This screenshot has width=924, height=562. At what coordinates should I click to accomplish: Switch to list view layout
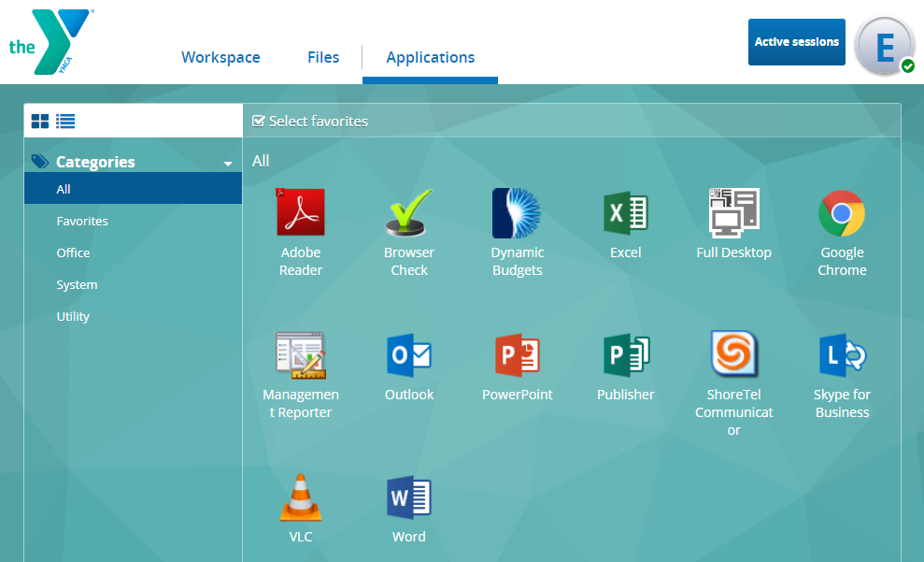pos(65,121)
